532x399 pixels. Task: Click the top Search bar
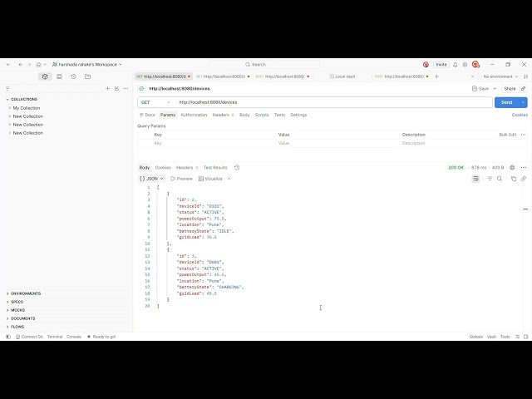(x=264, y=65)
